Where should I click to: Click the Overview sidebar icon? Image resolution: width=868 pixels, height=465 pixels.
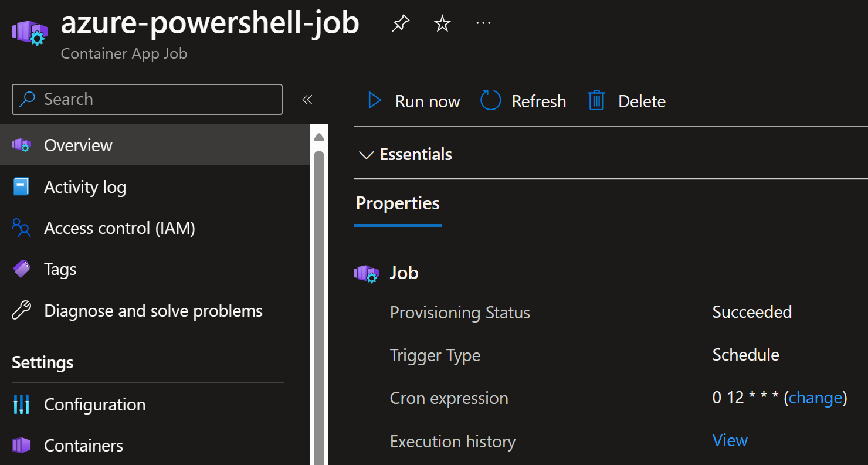tap(21, 145)
